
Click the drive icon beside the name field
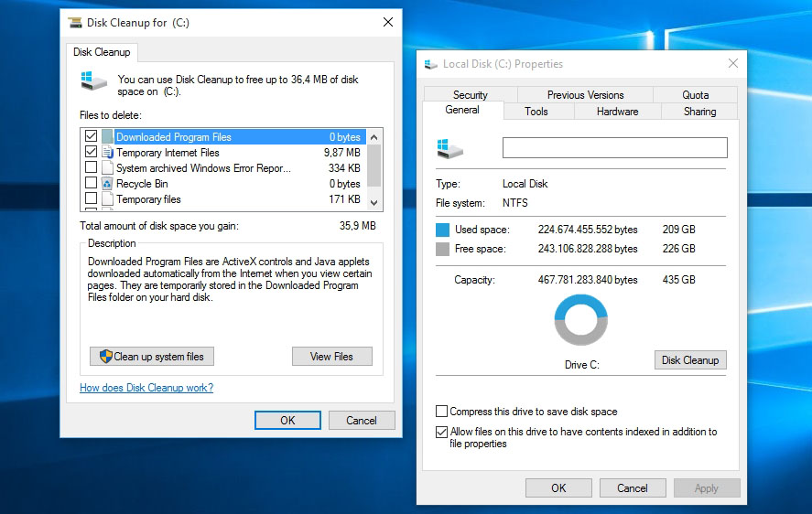[x=449, y=148]
